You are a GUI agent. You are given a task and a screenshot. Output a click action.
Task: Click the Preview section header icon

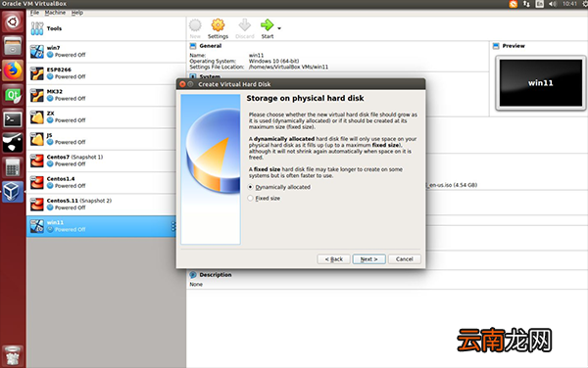point(496,46)
